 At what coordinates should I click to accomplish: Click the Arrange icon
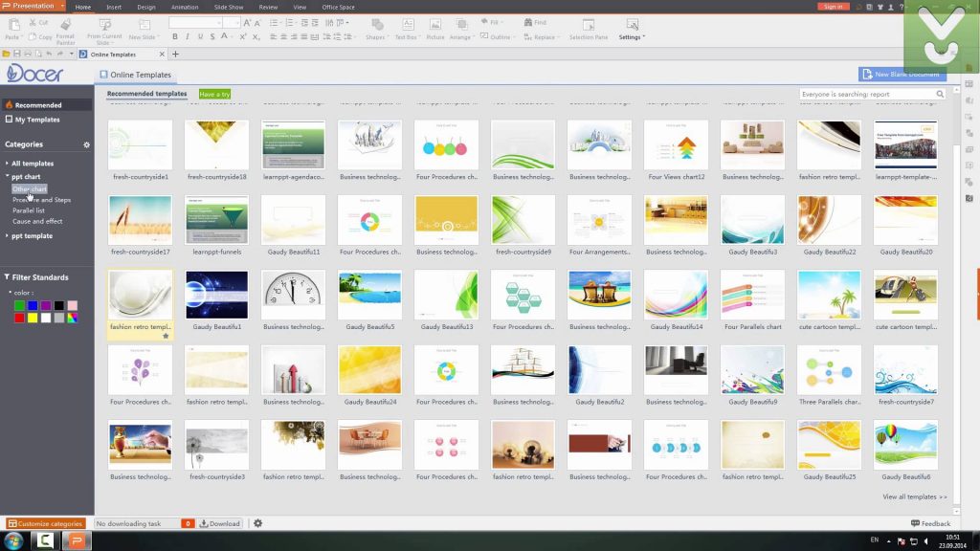[461, 24]
